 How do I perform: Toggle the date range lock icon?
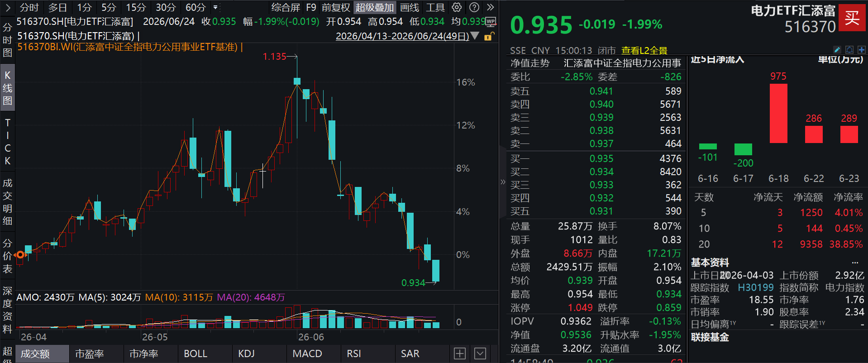pyautogui.click(x=489, y=36)
